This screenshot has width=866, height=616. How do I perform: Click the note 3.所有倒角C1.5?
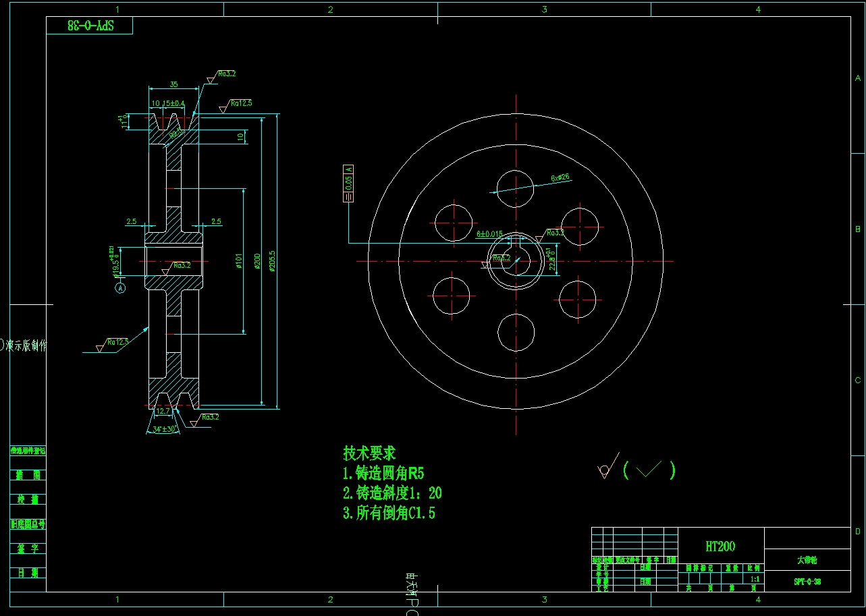[x=389, y=513]
